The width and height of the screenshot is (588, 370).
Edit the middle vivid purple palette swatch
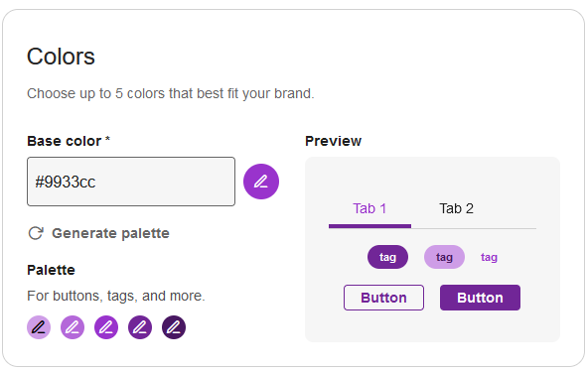[106, 327]
